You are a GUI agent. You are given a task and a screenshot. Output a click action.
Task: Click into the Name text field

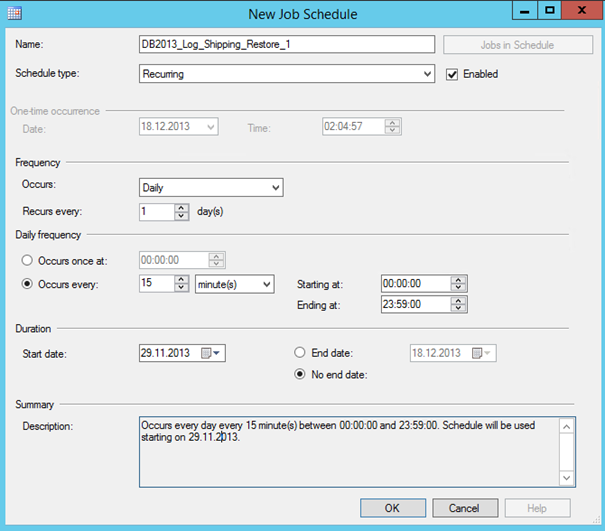286,44
